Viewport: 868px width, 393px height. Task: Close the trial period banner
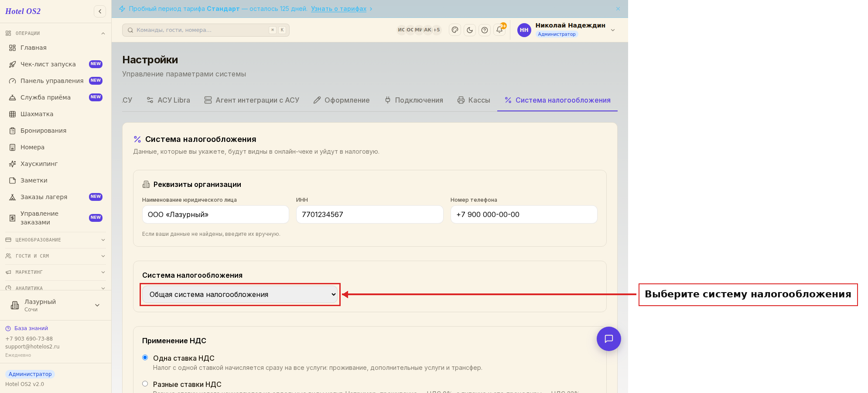click(x=618, y=9)
